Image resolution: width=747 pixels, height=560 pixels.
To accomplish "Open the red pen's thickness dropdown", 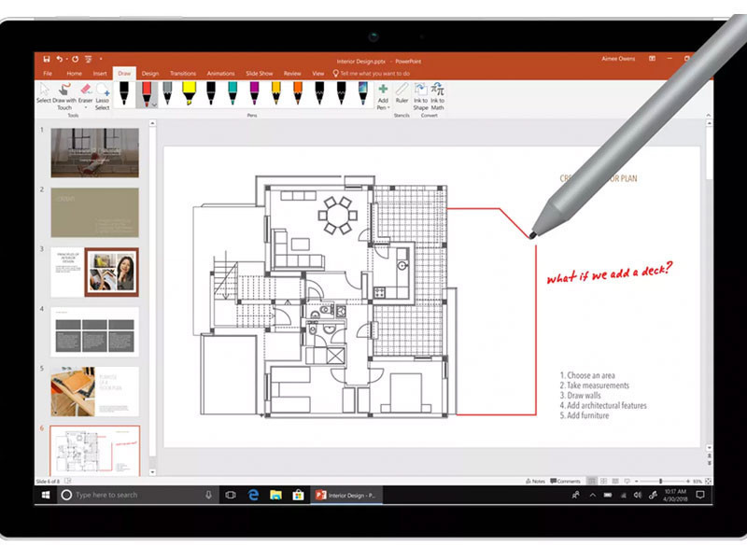I will coord(152,103).
